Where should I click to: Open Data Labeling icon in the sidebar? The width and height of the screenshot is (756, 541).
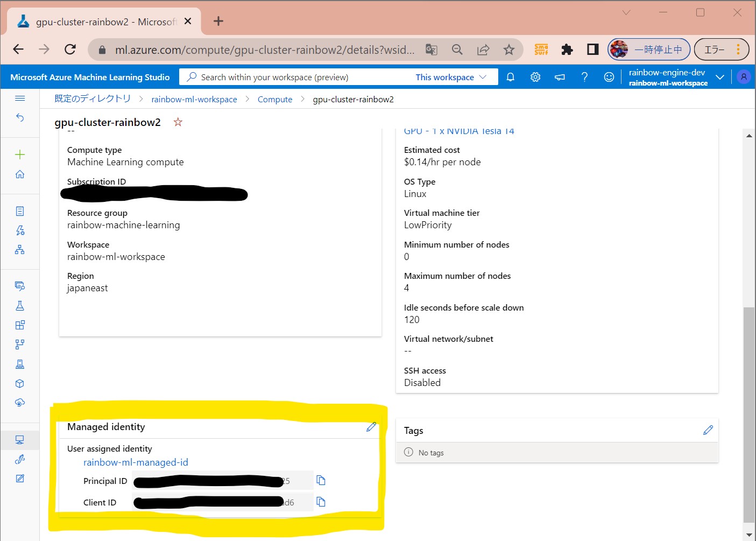(20, 479)
